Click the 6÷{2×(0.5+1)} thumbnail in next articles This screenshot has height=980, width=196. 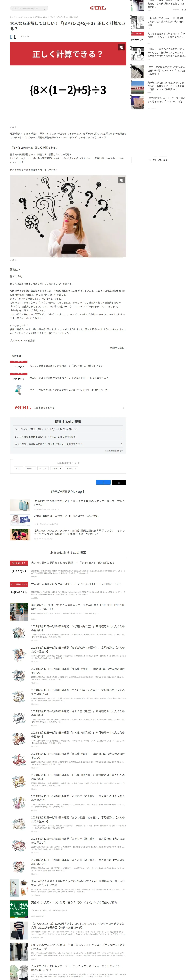19,378
